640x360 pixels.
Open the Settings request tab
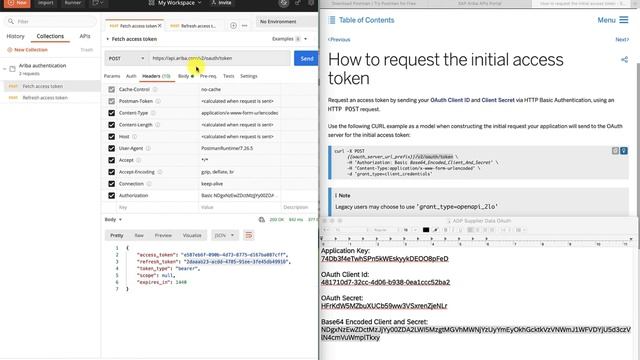pyautogui.click(x=249, y=76)
